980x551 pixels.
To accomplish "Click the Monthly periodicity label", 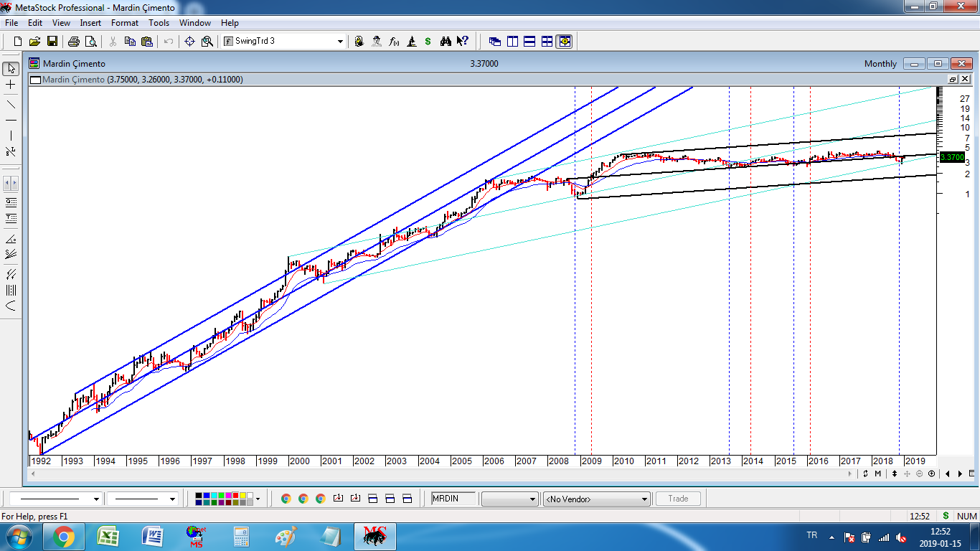I will click(x=880, y=64).
